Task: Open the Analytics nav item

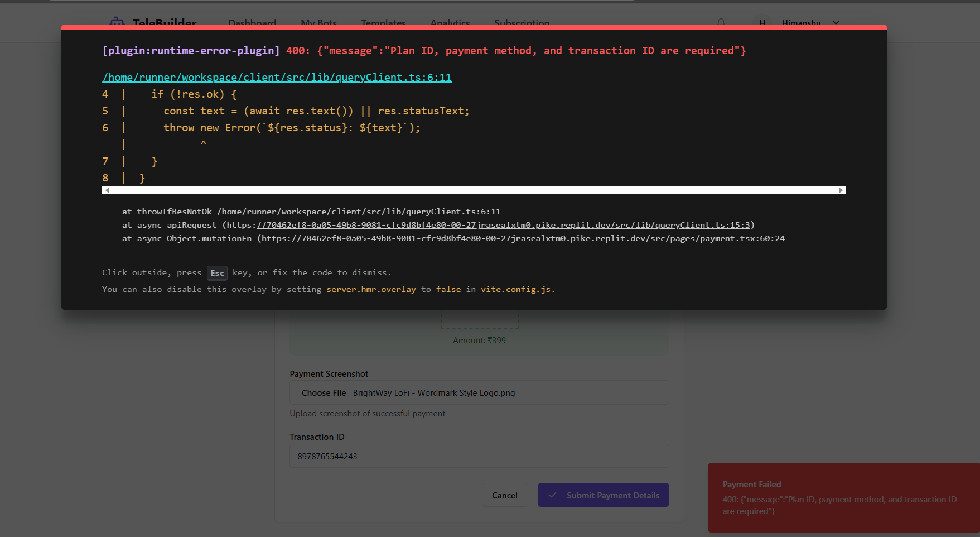Action: [450, 23]
